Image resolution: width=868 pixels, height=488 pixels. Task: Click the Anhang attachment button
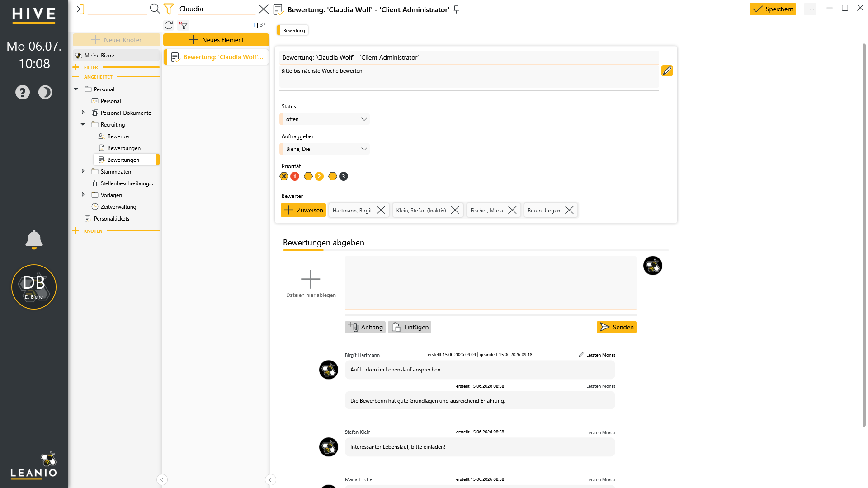pyautogui.click(x=365, y=327)
